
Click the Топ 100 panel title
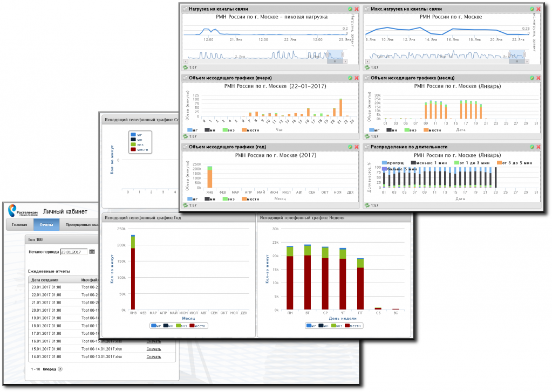[35, 239]
